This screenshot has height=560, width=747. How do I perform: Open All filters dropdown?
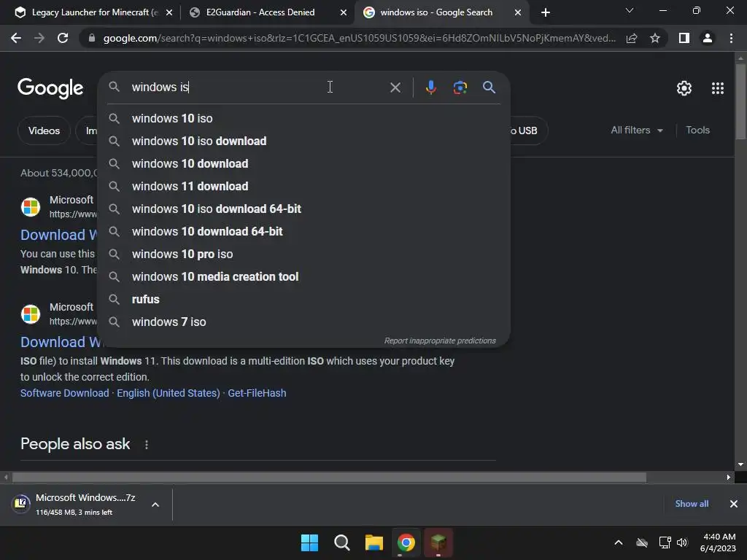click(x=636, y=130)
